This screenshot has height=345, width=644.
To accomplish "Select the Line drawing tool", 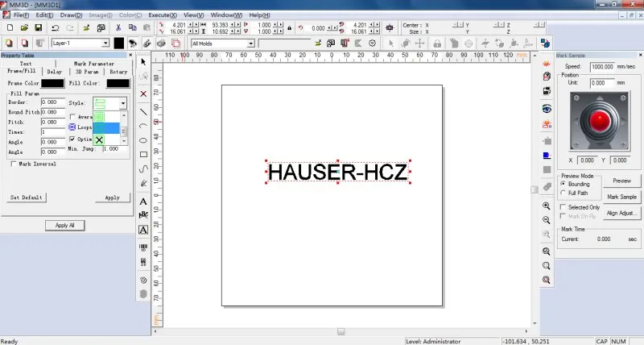I will (x=143, y=111).
